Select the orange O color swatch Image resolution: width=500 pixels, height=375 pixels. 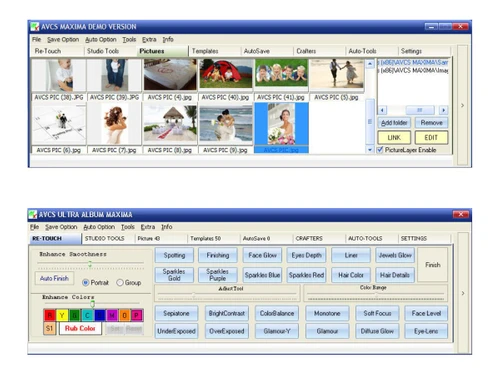click(124, 315)
